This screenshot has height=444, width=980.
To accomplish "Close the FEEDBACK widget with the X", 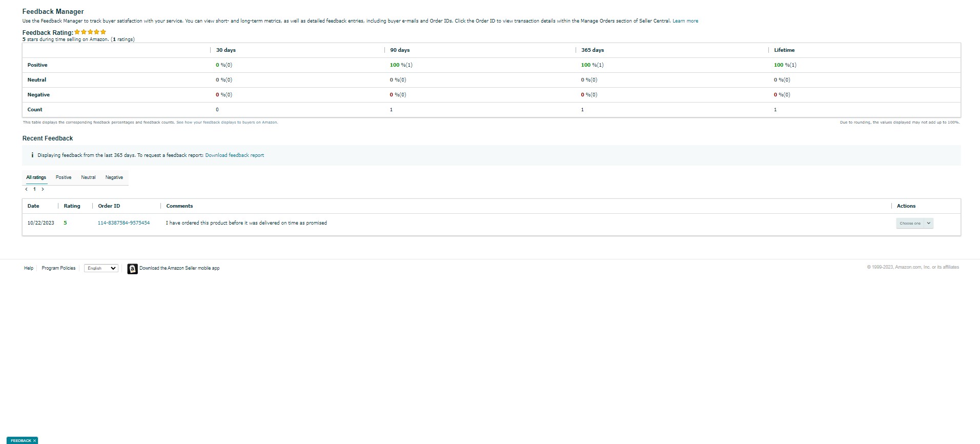I will click(34, 440).
